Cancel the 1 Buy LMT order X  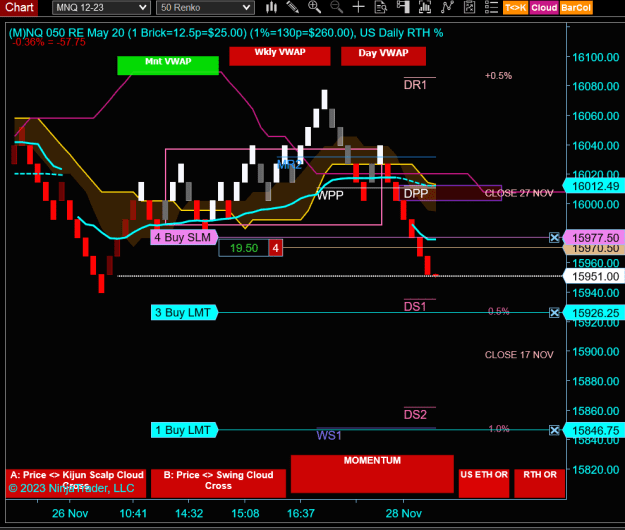pyautogui.click(x=554, y=430)
